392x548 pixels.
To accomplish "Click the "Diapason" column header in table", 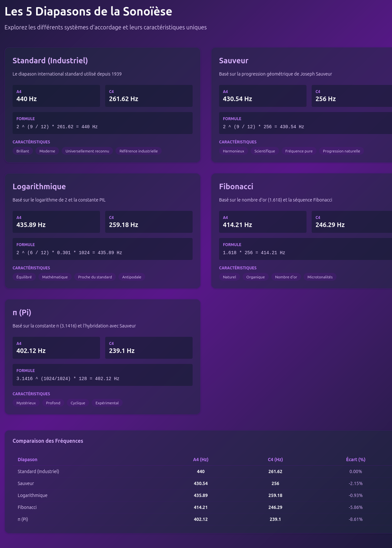I will click(x=27, y=460).
